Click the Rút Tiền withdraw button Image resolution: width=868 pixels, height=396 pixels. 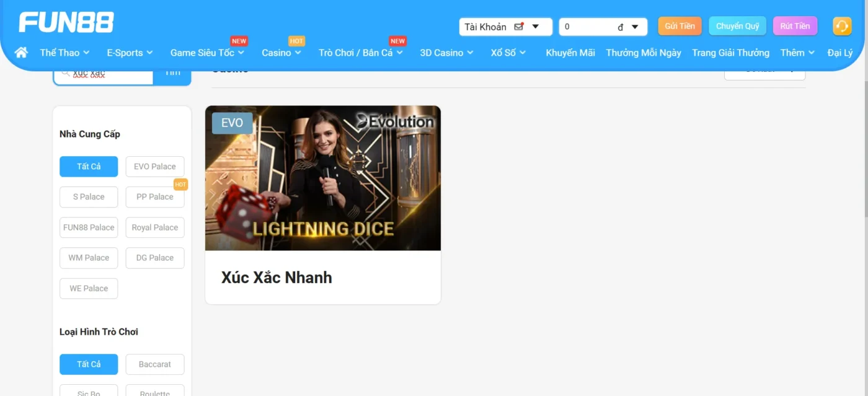[x=795, y=26]
